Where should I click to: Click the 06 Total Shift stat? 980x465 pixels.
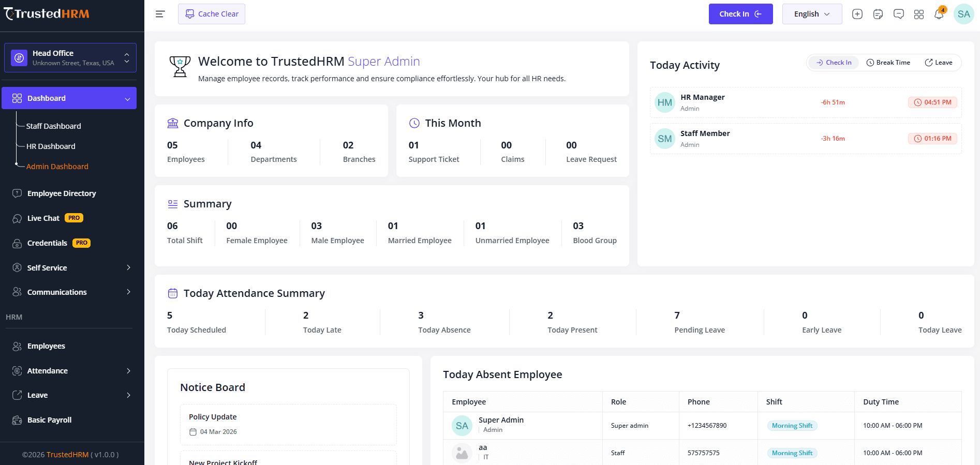point(185,233)
